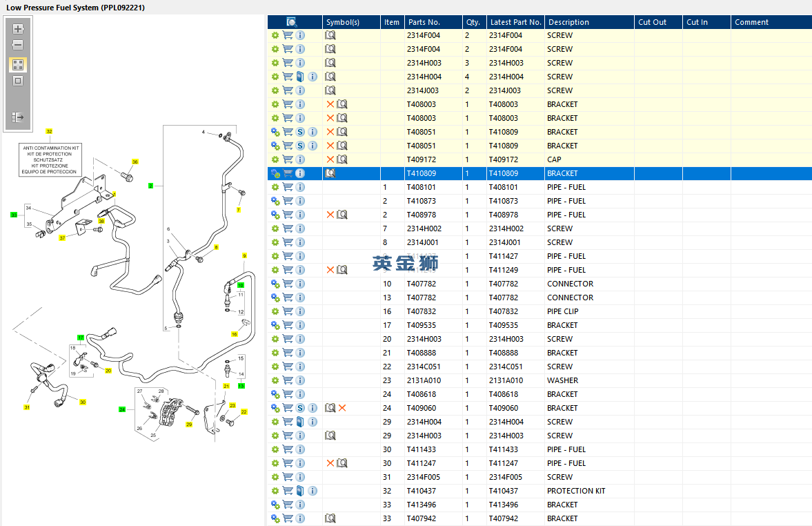Add T409172 CAP to the shopping cart
The width and height of the screenshot is (812, 526).
point(288,159)
